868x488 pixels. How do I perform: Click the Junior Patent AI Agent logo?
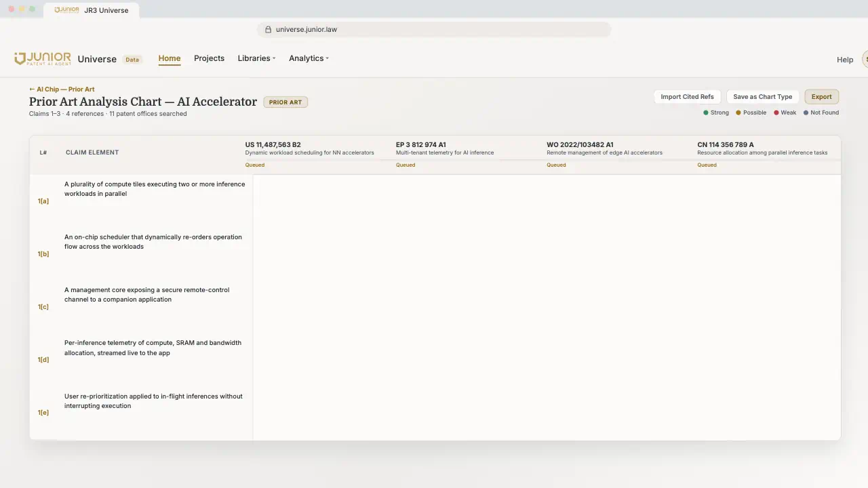tap(43, 59)
